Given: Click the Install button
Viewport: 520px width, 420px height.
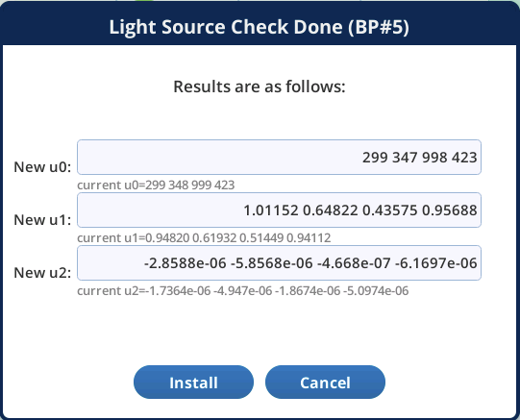Looking at the screenshot, I should (x=193, y=383).
